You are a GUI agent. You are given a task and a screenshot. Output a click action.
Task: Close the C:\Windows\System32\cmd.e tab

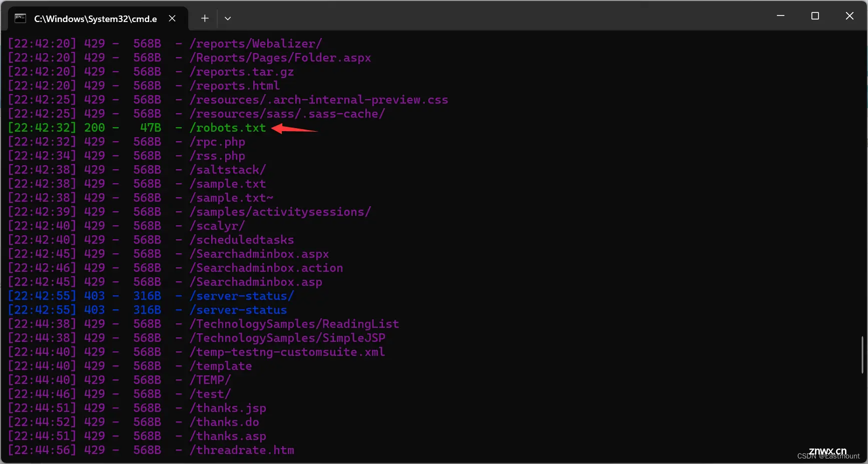point(172,19)
